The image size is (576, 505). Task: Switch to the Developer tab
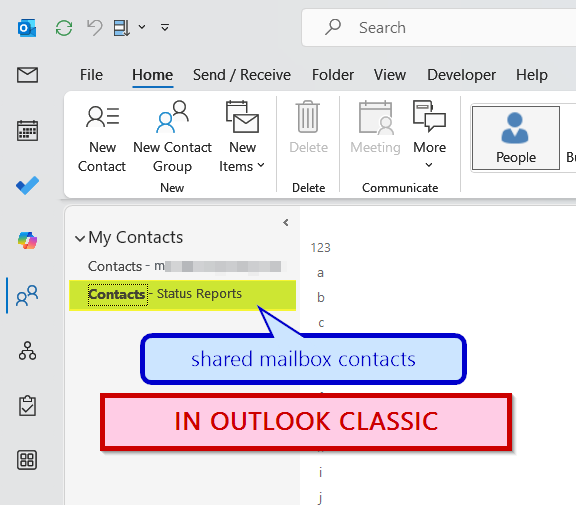[461, 75]
